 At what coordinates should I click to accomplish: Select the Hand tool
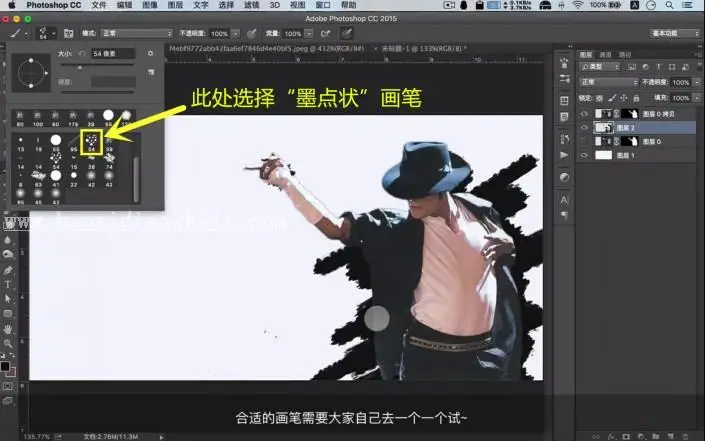[x=8, y=330]
